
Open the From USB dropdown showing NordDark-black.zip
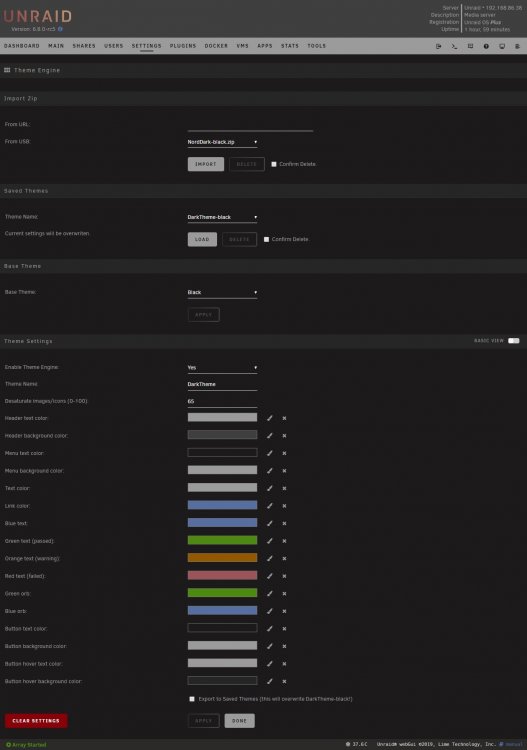pyautogui.click(x=222, y=142)
